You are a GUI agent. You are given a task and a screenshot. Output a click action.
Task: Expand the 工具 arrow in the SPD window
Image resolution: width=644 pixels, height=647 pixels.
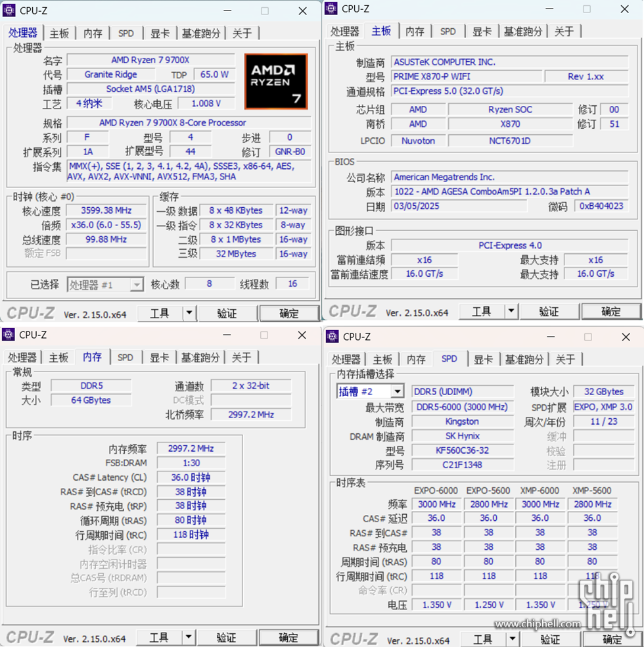512,639
